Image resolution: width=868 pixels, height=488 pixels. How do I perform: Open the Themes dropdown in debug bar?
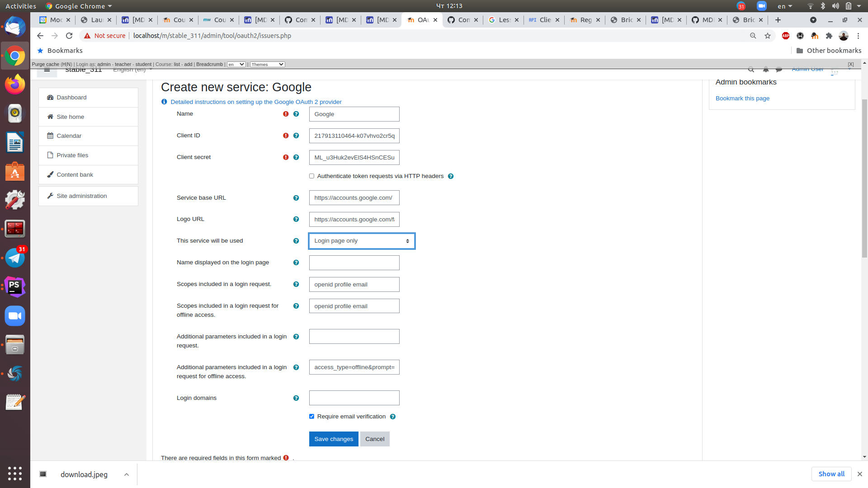pyautogui.click(x=267, y=65)
